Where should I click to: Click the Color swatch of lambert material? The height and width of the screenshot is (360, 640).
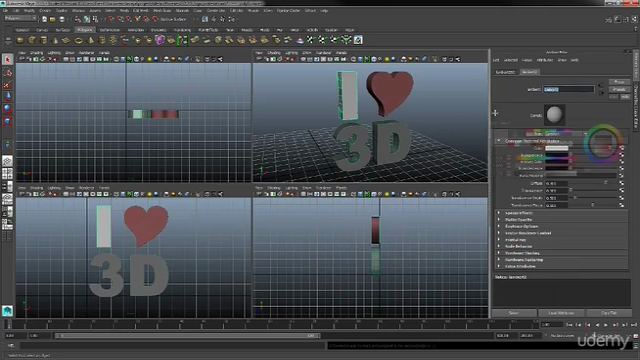(557, 148)
